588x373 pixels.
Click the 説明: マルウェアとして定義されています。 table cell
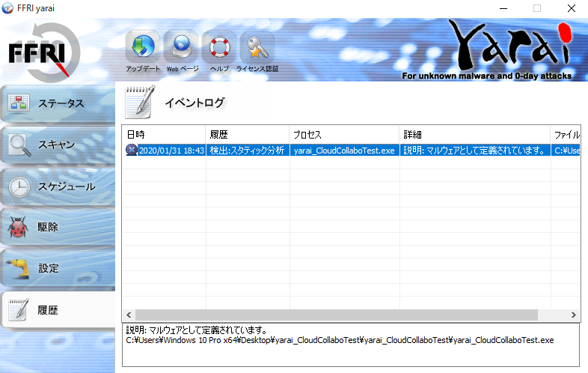click(475, 151)
